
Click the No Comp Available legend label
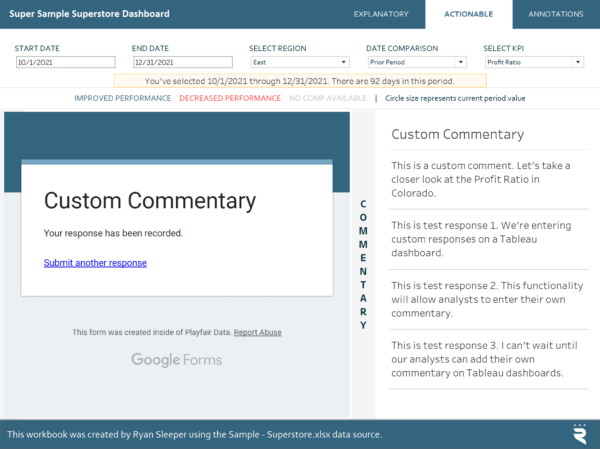pos(328,98)
